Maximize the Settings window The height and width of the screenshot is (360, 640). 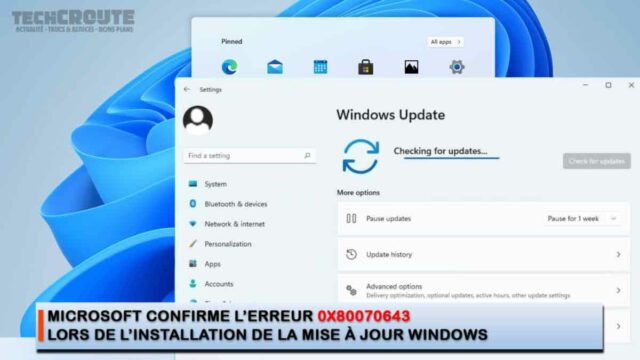(608, 85)
